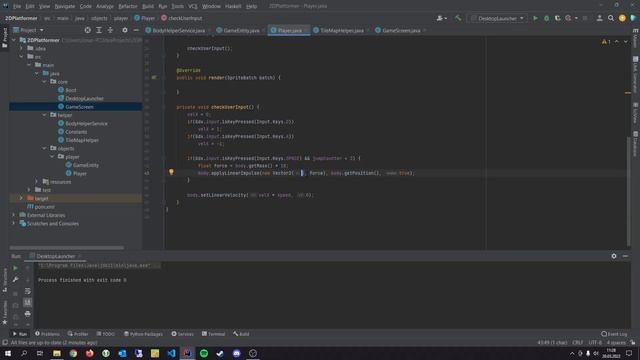
Task: Open the Refactor menu
Action: [128, 6]
